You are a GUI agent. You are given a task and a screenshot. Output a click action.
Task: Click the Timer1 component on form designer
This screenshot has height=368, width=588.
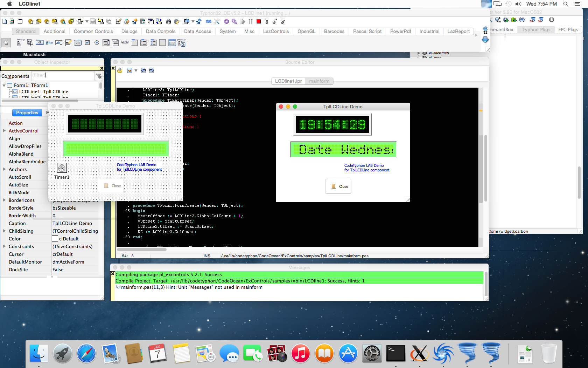click(x=62, y=168)
